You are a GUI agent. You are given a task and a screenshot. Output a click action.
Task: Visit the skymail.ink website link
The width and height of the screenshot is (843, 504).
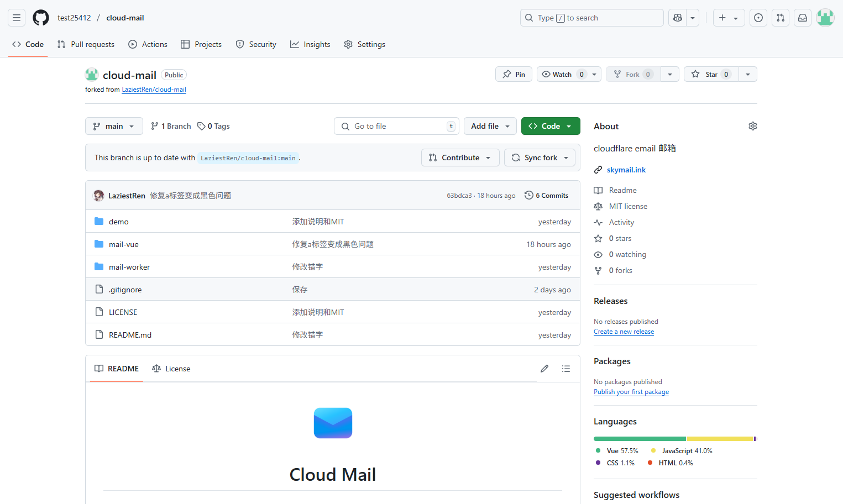(x=626, y=170)
